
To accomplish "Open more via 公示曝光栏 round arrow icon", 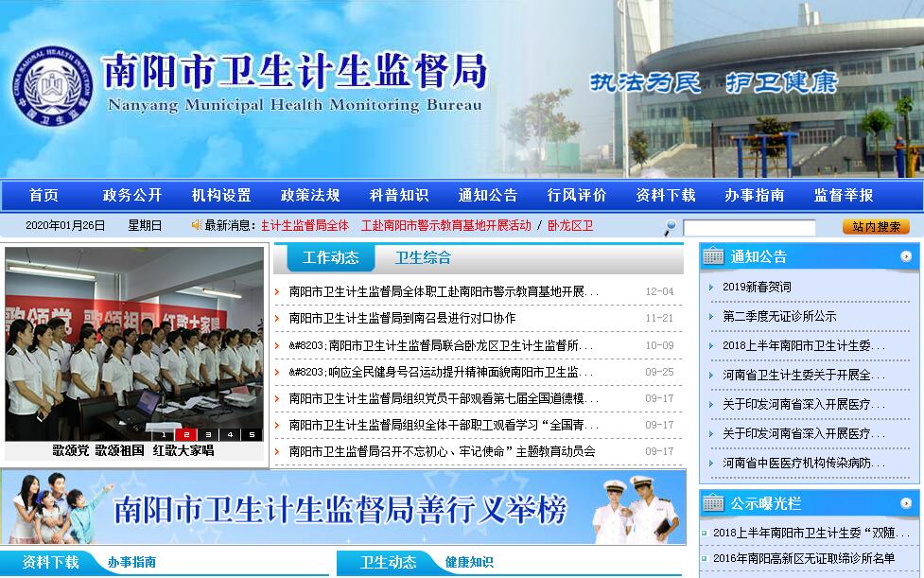I will 906,503.
